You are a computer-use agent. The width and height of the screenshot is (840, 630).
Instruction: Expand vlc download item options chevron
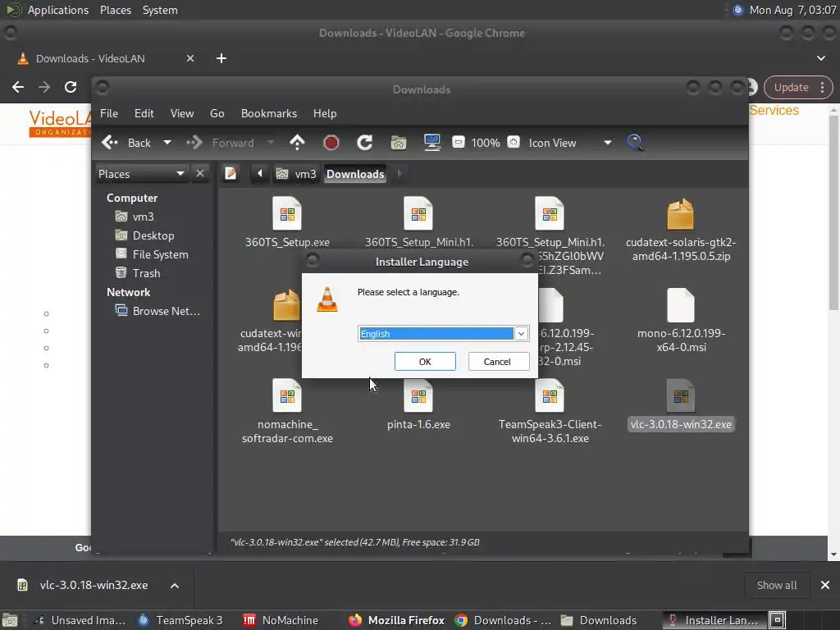(175, 586)
